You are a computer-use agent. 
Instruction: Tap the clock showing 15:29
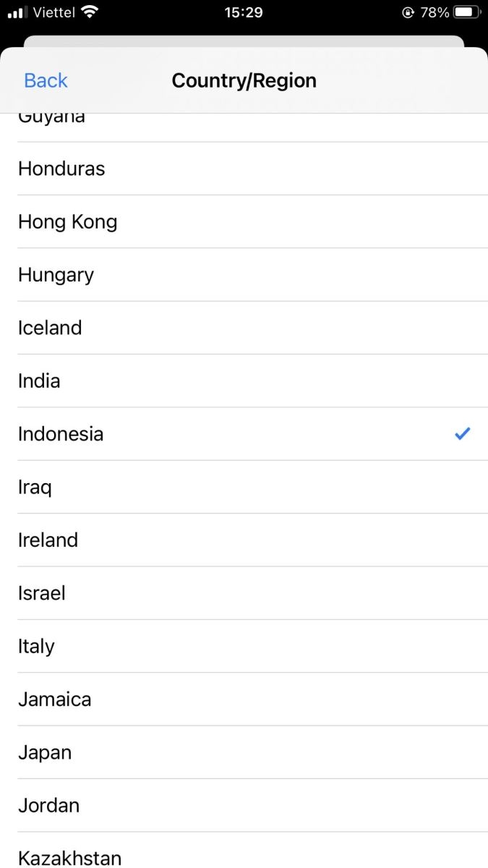coord(244,12)
